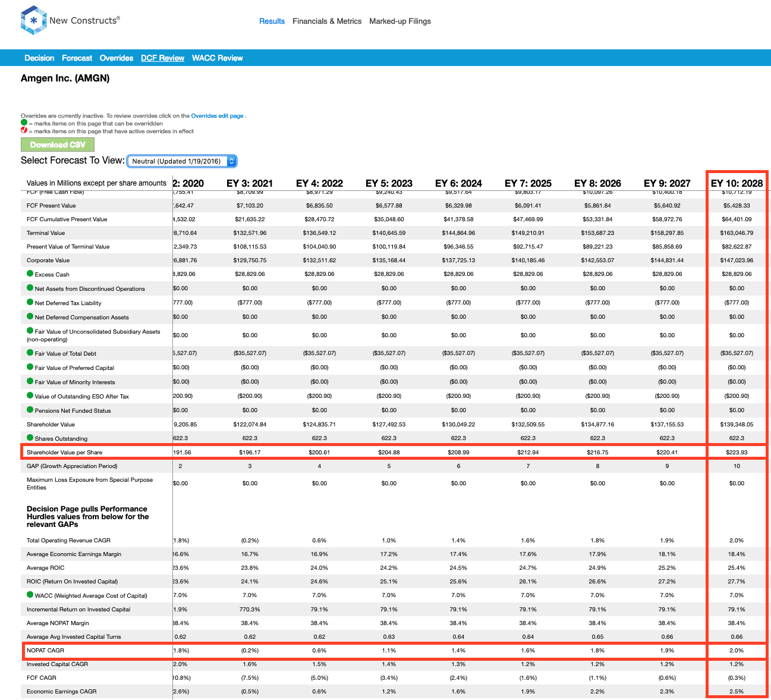Open the Select Forecast dropdown
This screenshot has width=771, height=700.
pos(182,161)
